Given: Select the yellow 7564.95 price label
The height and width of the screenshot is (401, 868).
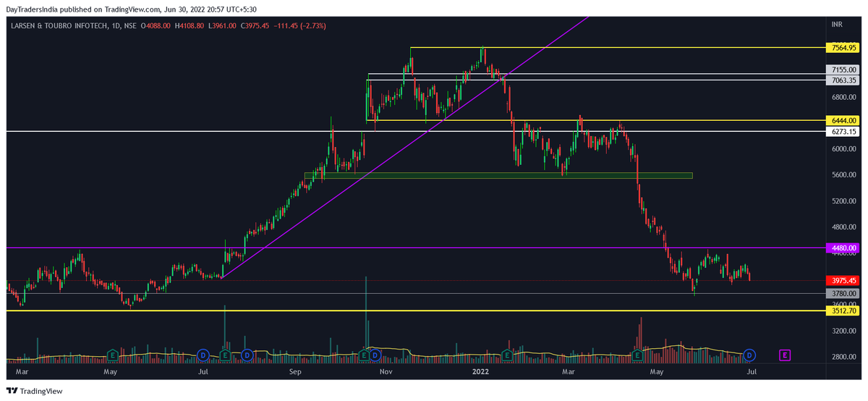Looking at the screenshot, I should tap(843, 48).
